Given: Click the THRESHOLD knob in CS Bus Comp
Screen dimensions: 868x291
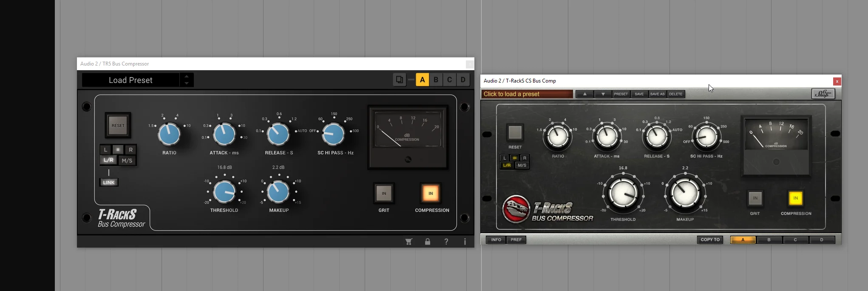Looking at the screenshot, I should tap(623, 193).
